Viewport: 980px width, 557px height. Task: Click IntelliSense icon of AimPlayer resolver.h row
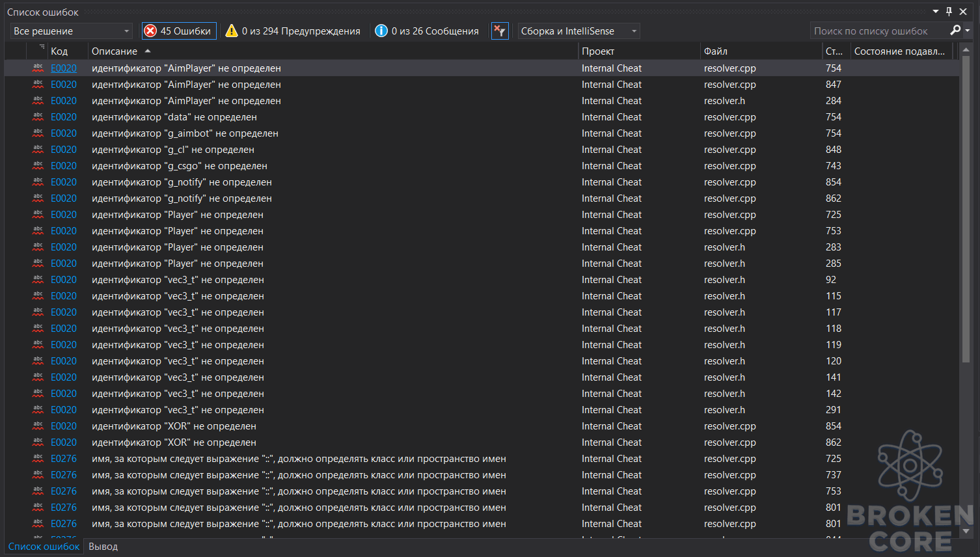click(x=38, y=100)
